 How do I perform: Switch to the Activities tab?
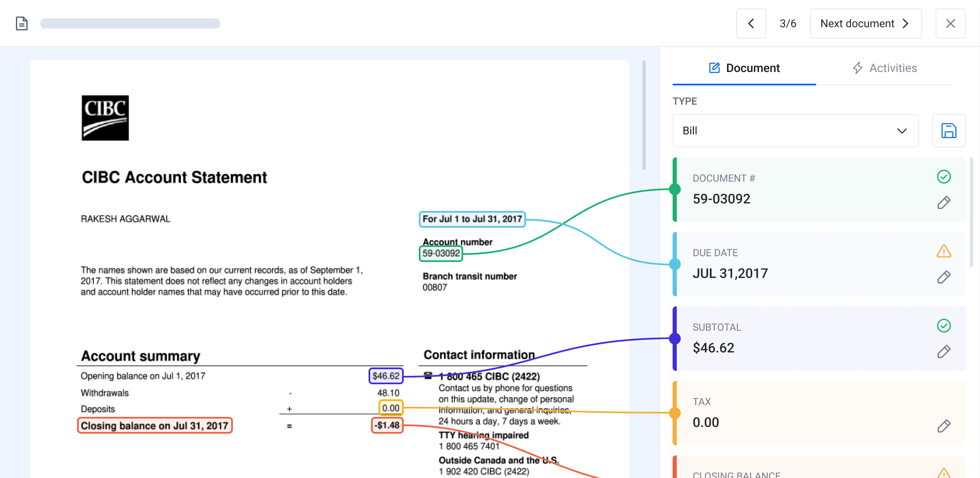(885, 68)
